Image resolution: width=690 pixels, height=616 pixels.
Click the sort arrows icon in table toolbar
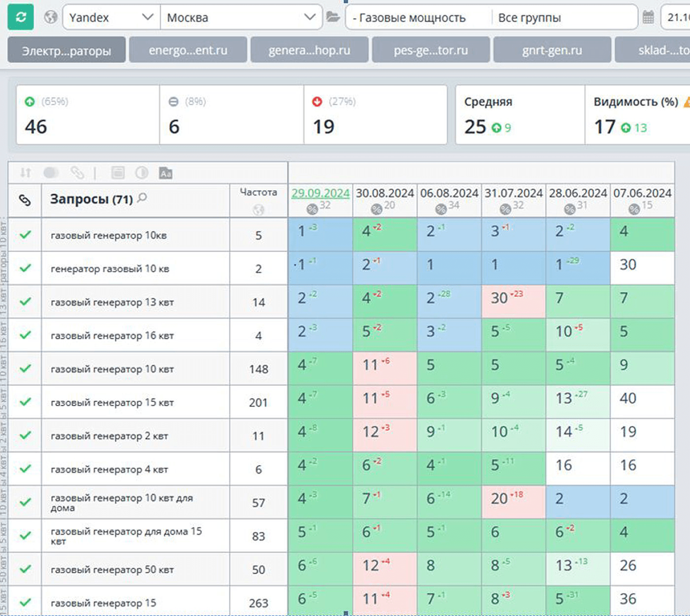tap(26, 173)
